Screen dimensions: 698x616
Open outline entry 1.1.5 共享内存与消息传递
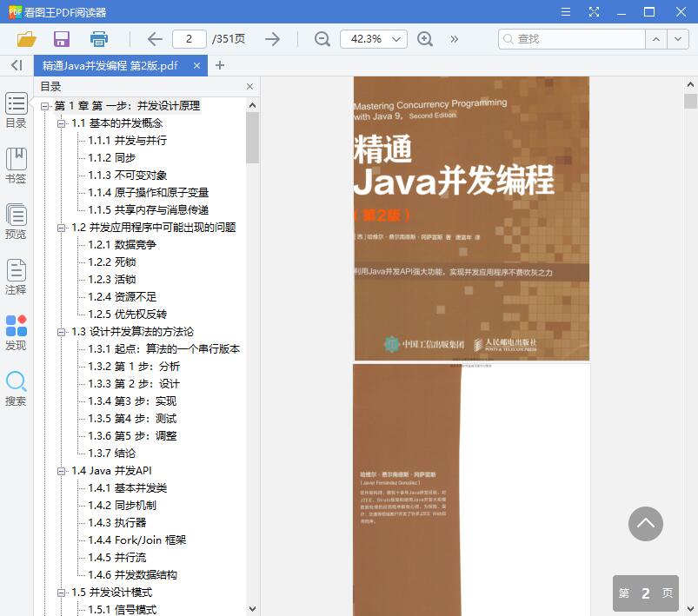[x=149, y=210]
